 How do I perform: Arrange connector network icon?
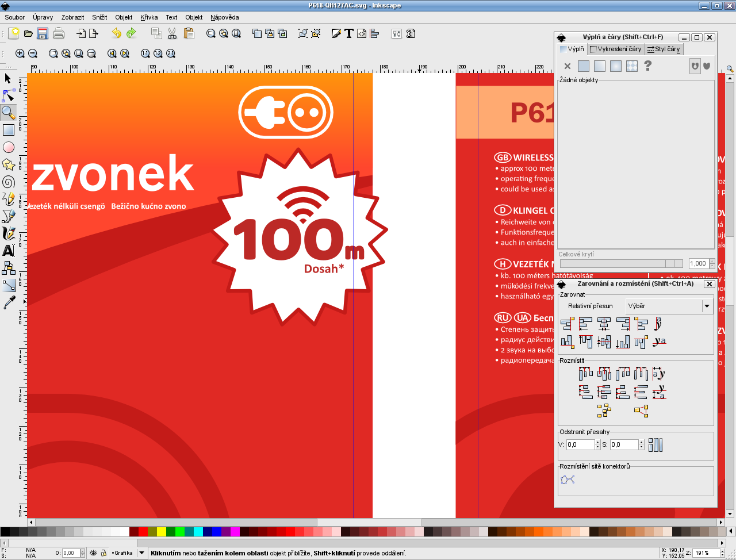click(568, 479)
